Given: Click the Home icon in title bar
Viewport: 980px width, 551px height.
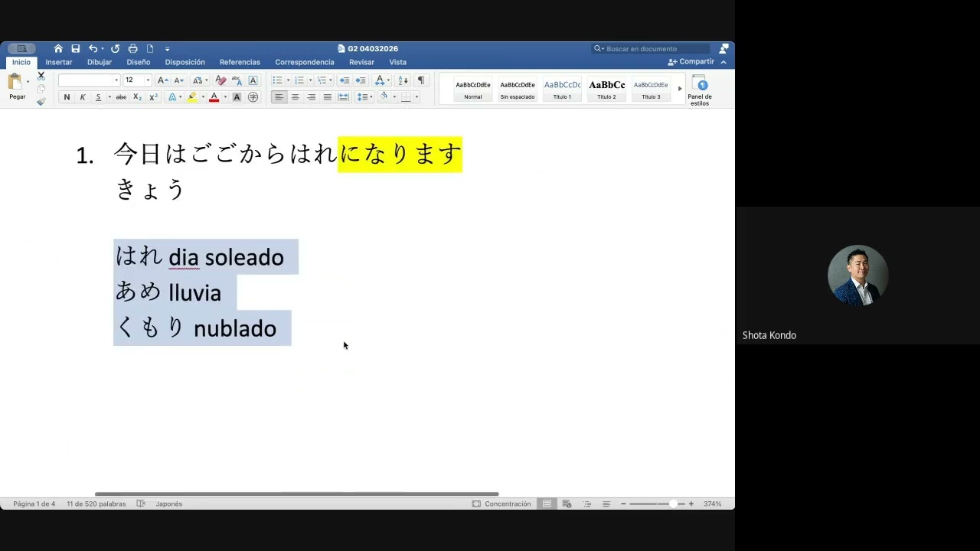Looking at the screenshot, I should tap(58, 49).
